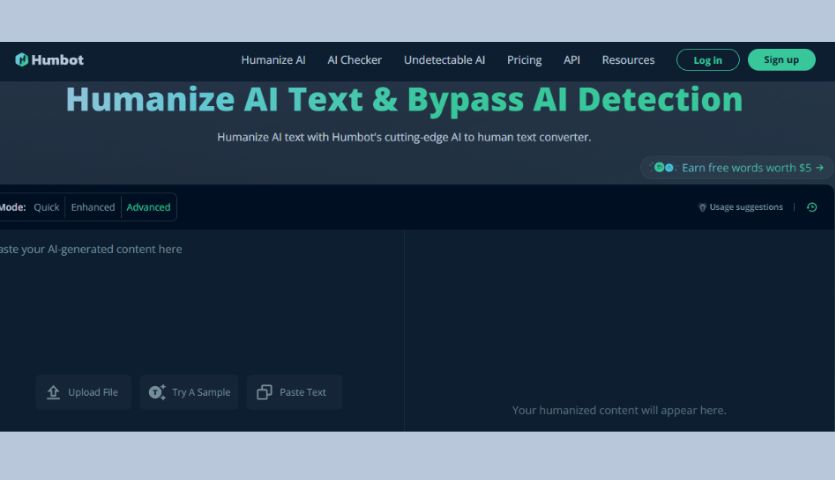Click the Paste Text label
The height and width of the screenshot is (480, 835).
click(302, 392)
